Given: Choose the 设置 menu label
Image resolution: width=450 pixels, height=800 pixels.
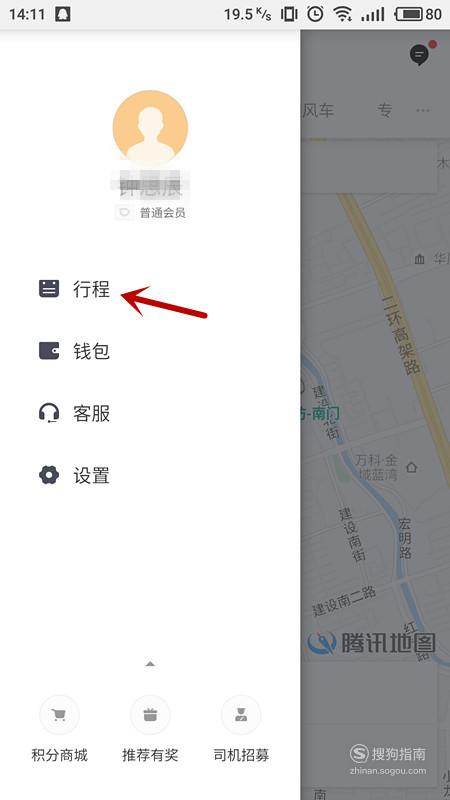Looking at the screenshot, I should point(91,476).
